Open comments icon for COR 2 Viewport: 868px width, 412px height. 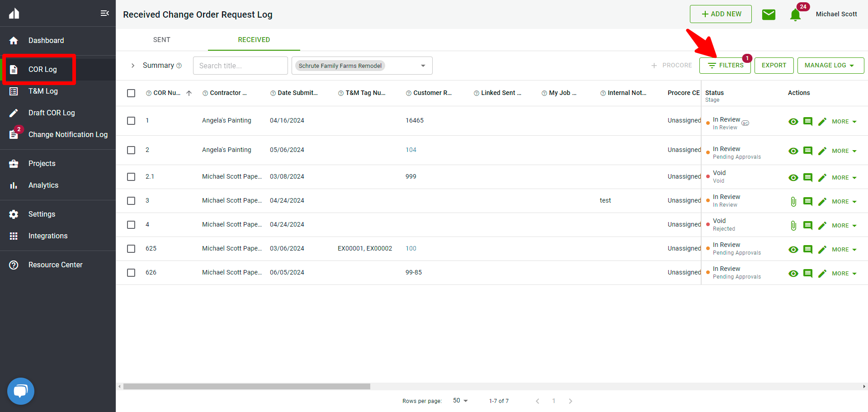click(808, 151)
